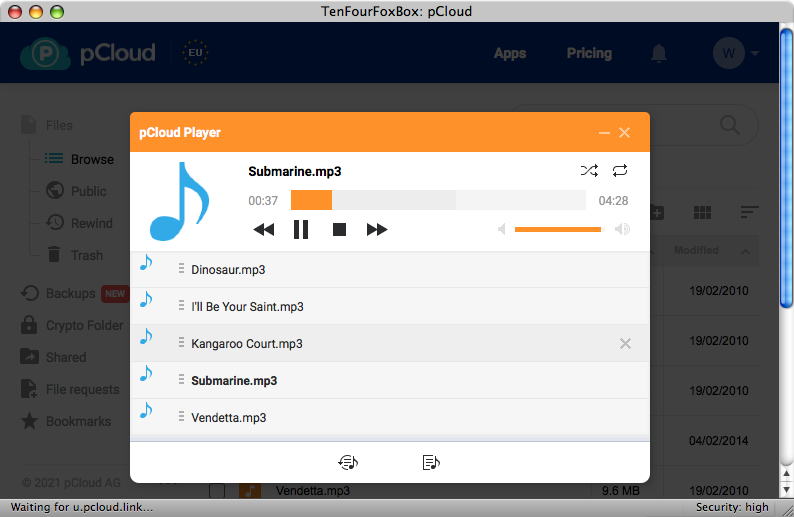Image resolution: width=794 pixels, height=517 pixels.
Task: Click the large blue music note artwork
Action: 179,201
